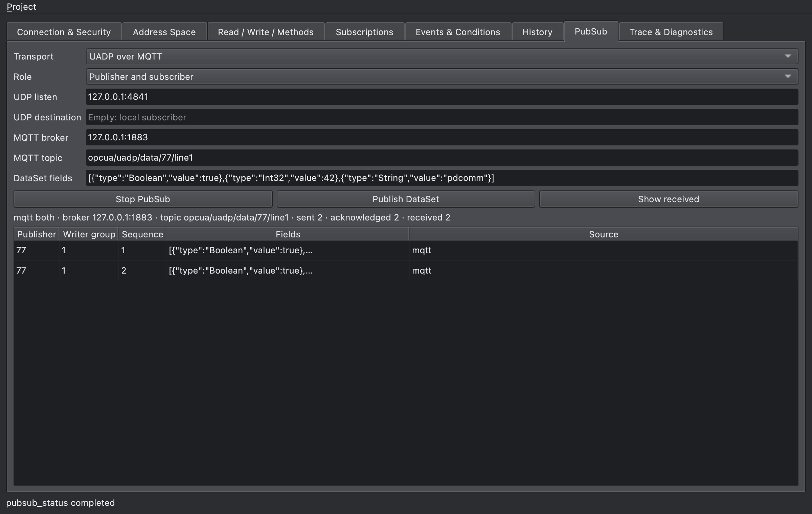Click the Source column header

click(x=604, y=234)
